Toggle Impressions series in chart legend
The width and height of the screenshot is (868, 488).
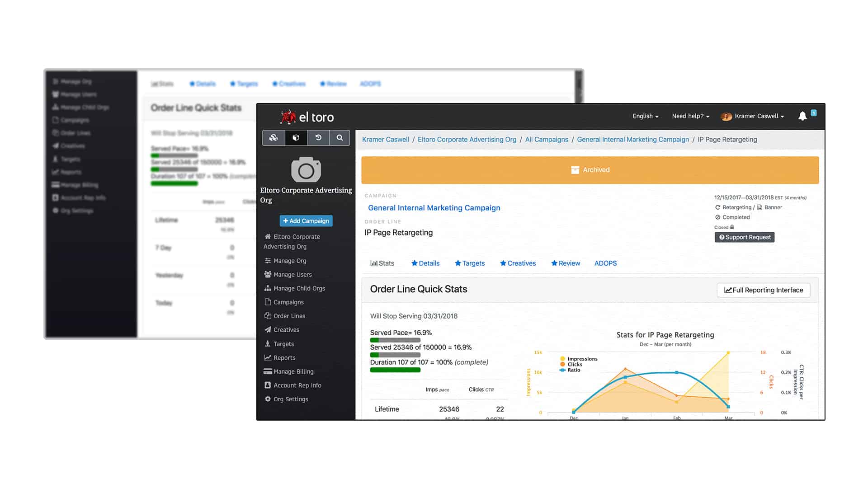(x=579, y=359)
